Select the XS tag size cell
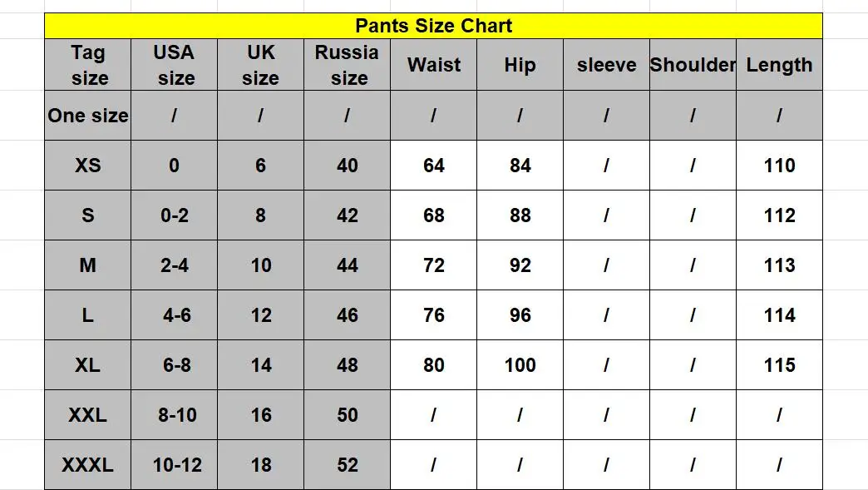868x490 pixels. [88, 165]
